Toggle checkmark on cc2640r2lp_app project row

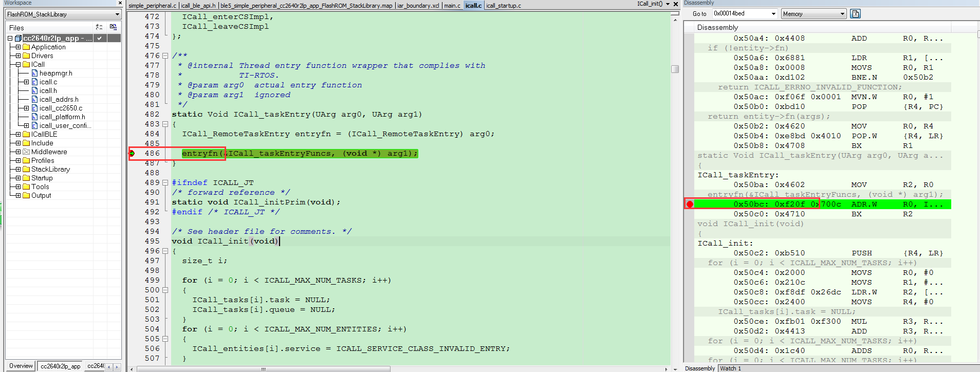[x=99, y=38]
